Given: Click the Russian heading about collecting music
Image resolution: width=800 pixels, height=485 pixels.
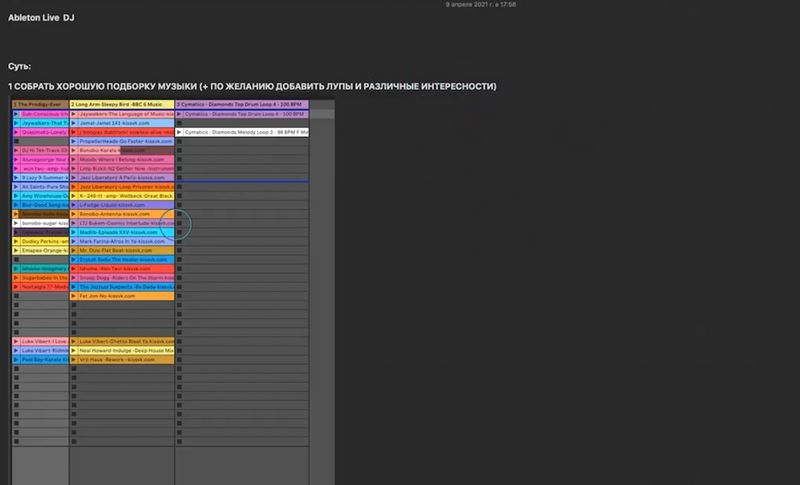Looking at the screenshot, I should [251, 86].
